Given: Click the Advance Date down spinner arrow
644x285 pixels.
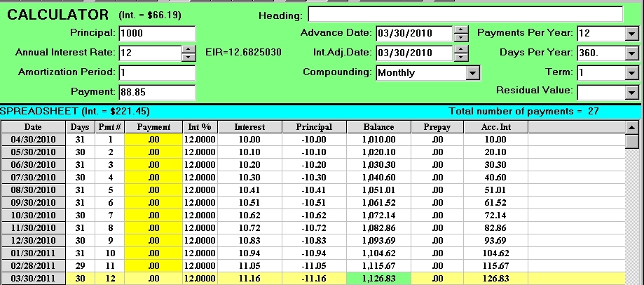Looking at the screenshot, I should click(x=460, y=37).
